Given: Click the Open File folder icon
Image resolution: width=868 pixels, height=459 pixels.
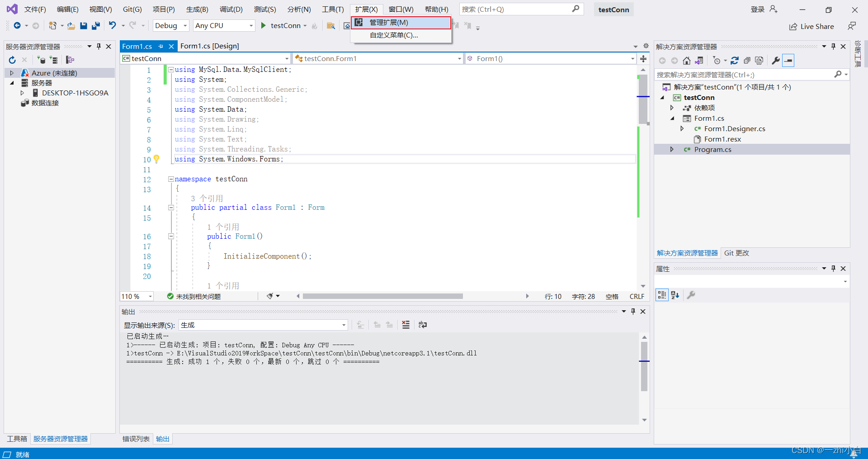Looking at the screenshot, I should pos(71,26).
